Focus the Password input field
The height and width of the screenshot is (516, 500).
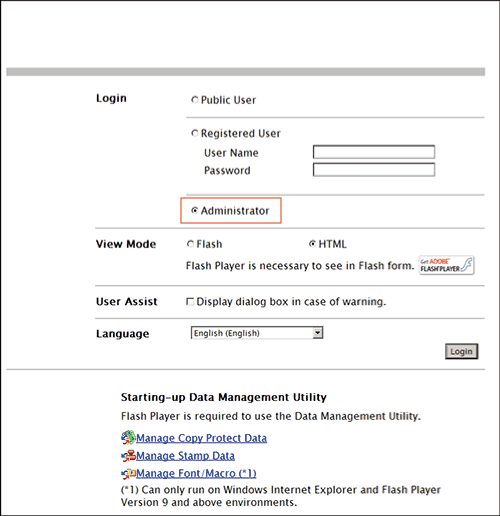point(374,170)
